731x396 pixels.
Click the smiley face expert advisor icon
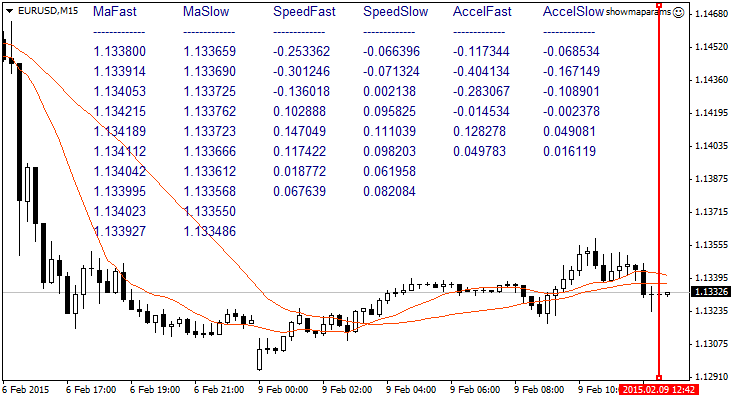pyautogui.click(x=679, y=13)
